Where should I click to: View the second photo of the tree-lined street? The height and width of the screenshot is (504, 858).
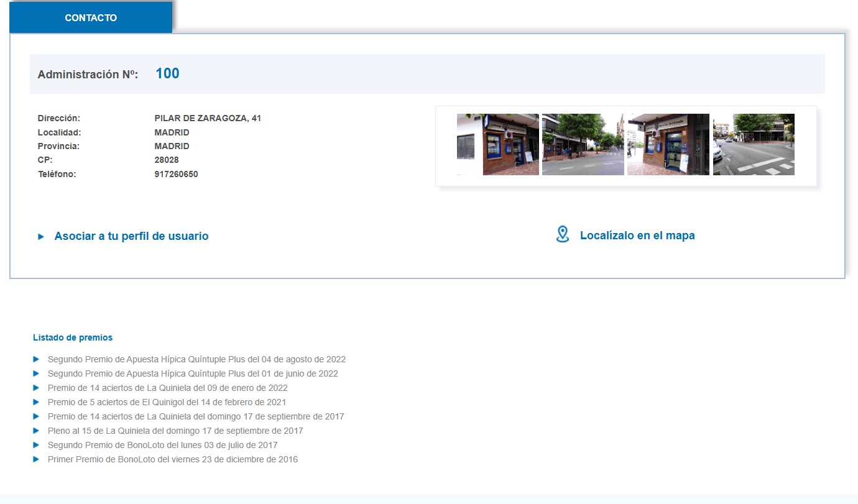(583, 144)
